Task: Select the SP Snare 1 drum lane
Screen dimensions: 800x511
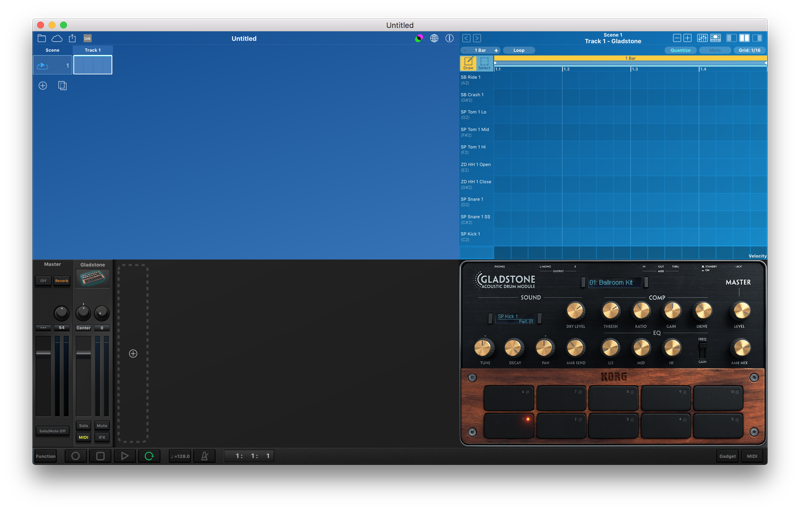Action: point(476,201)
